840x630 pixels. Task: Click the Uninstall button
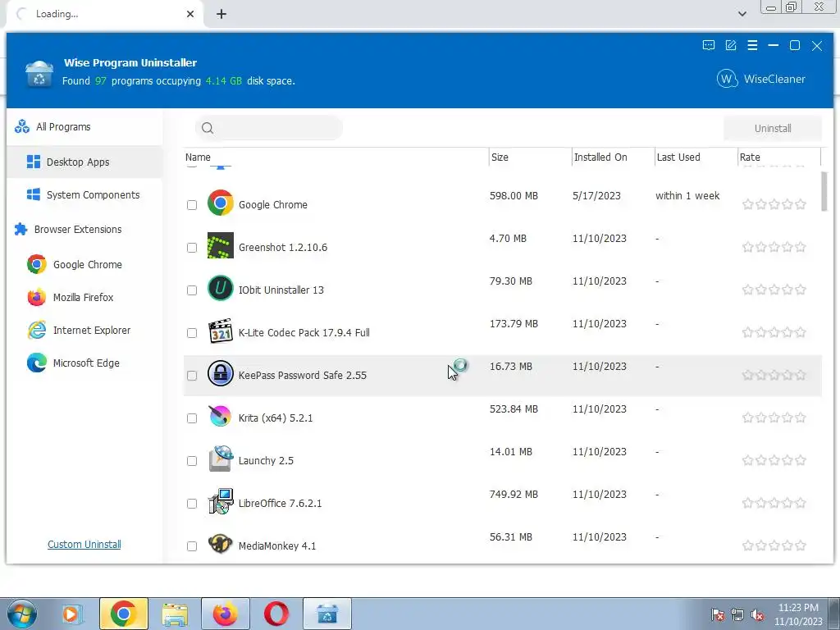773,129
